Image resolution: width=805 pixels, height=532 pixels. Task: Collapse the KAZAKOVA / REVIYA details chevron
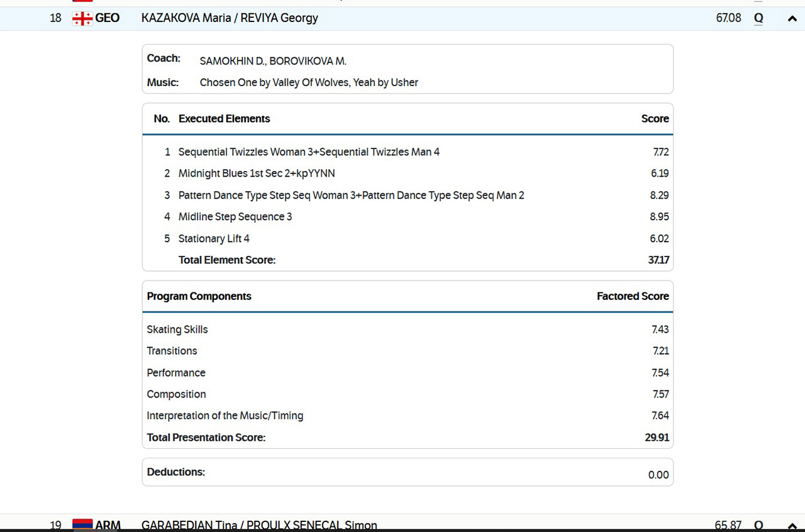click(792, 18)
